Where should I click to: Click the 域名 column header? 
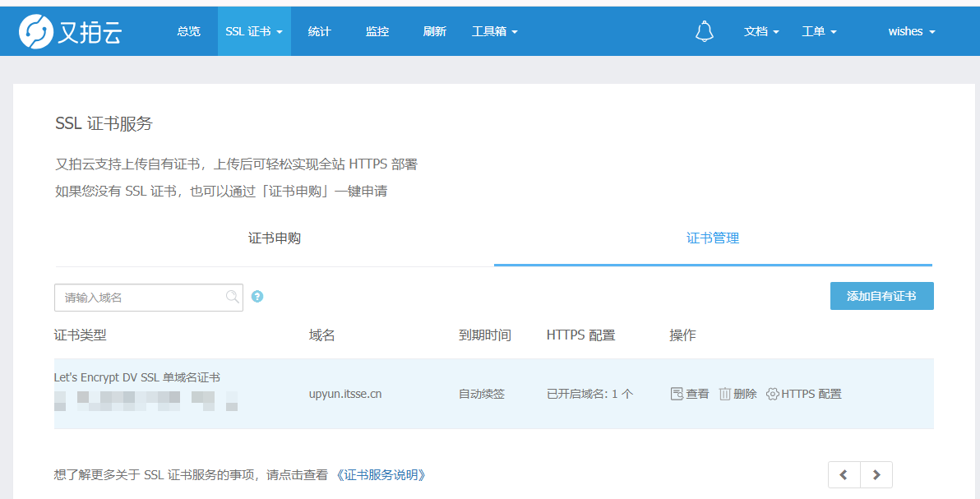point(322,335)
